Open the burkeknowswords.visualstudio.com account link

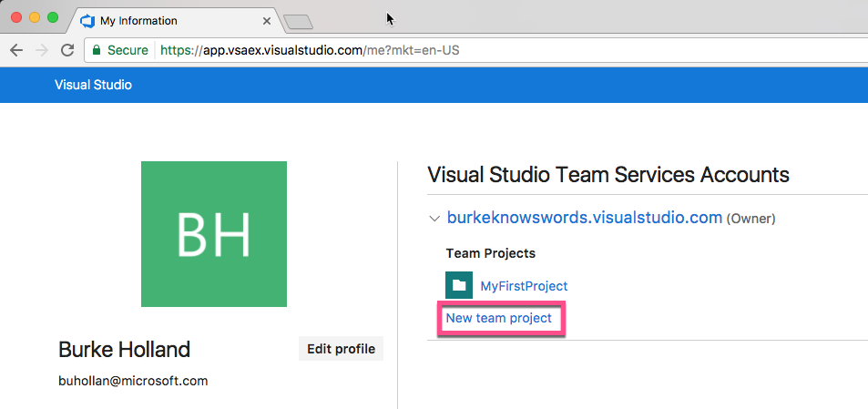click(x=584, y=218)
